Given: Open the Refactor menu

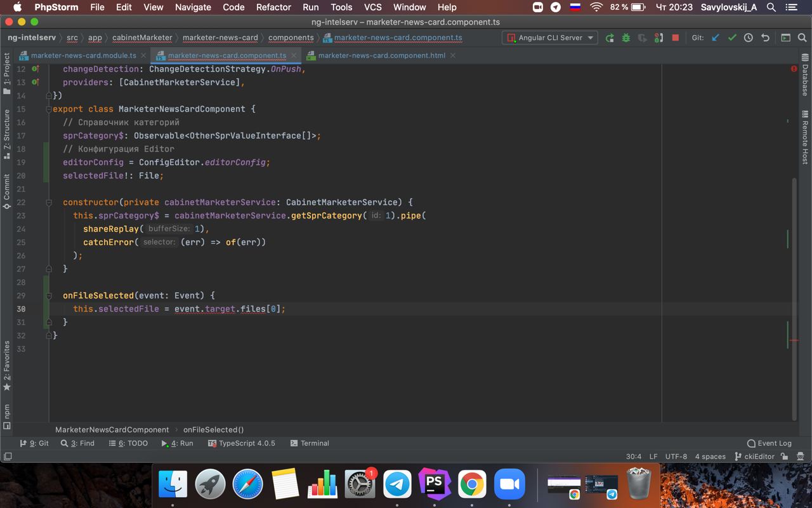Looking at the screenshot, I should click(x=273, y=7).
